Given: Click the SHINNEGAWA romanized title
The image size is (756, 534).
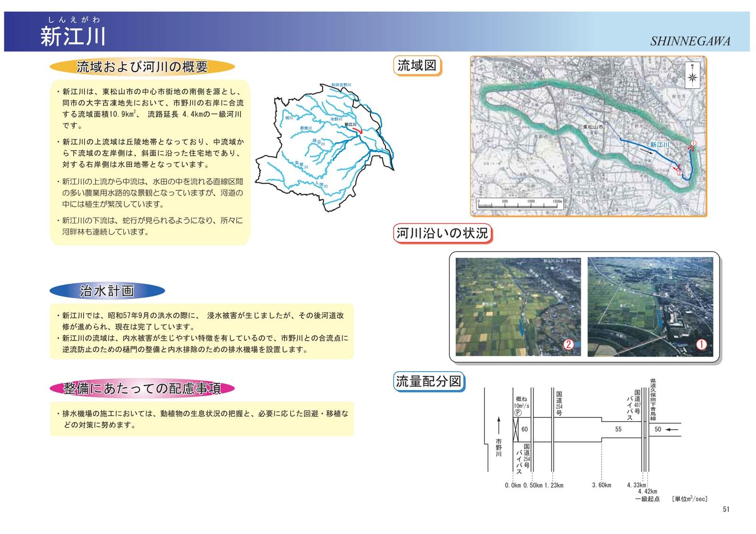Looking at the screenshot, I should (x=690, y=42).
